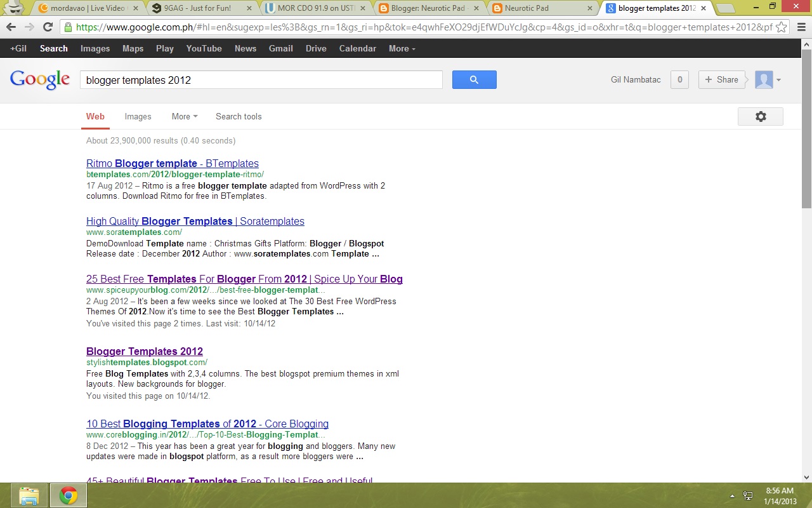The height and width of the screenshot is (508, 812).
Task: Open 45+ Beautiful Blogger Templates result
Action: click(x=229, y=481)
